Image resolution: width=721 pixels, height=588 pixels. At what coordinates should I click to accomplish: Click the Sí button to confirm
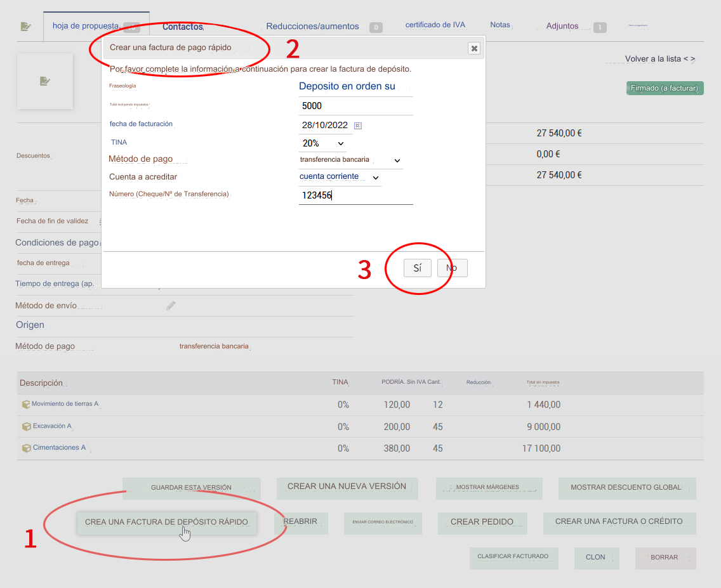click(417, 268)
